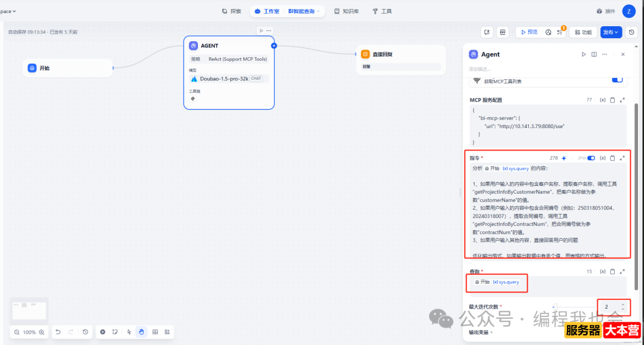Image resolution: width=644 pixels, height=345 pixels.
Task: Organize nodes layout icon
Action: [167, 332]
